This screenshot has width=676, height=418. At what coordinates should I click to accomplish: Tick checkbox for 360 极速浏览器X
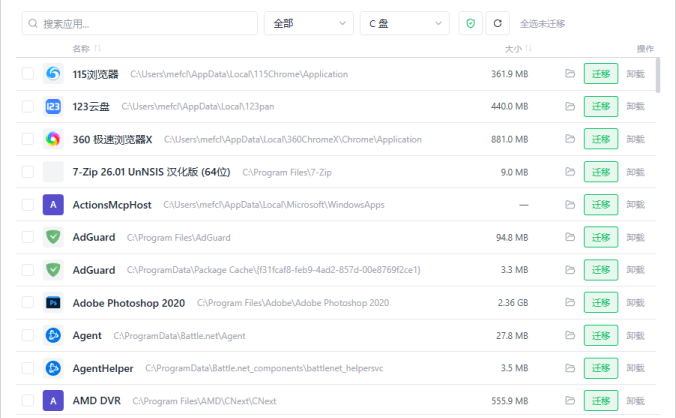(x=28, y=139)
